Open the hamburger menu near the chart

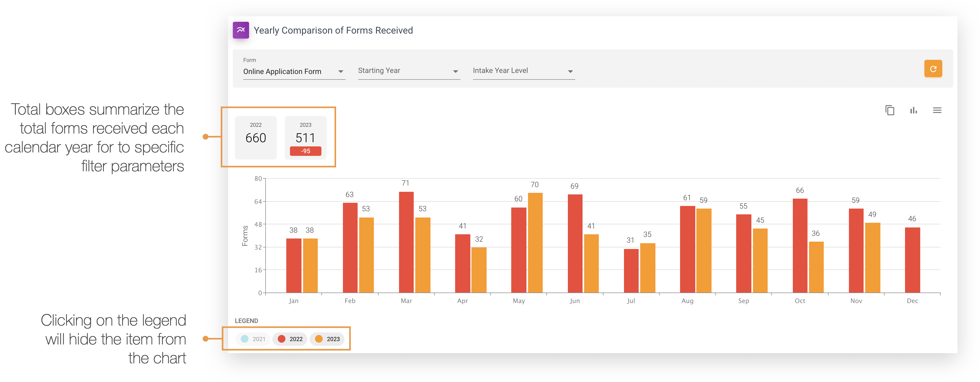pyautogui.click(x=937, y=110)
